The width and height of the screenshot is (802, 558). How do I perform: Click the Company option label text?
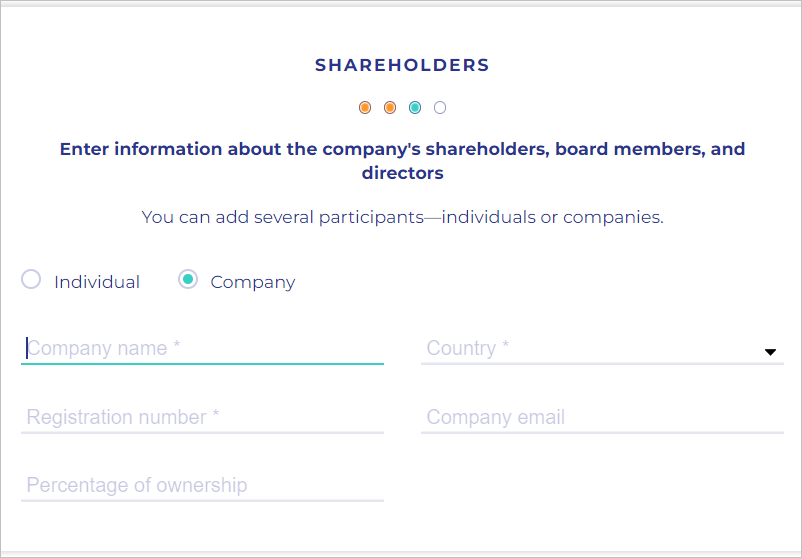coord(252,282)
